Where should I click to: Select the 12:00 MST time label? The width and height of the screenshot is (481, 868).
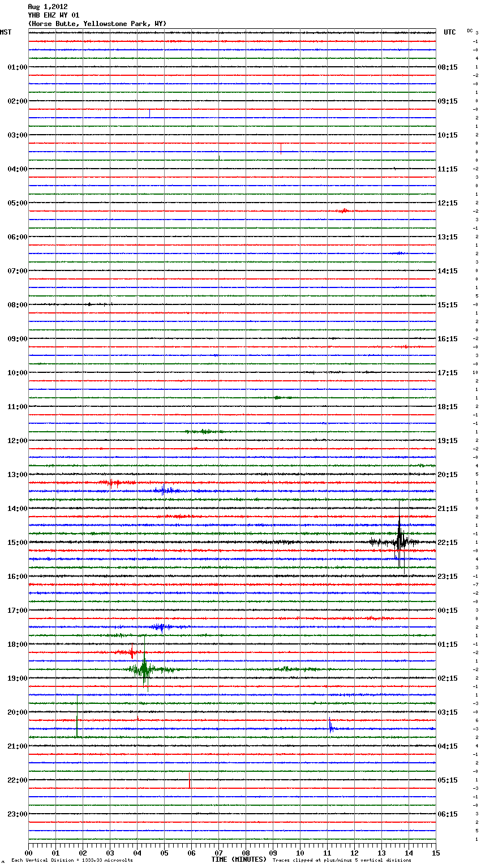(18, 441)
